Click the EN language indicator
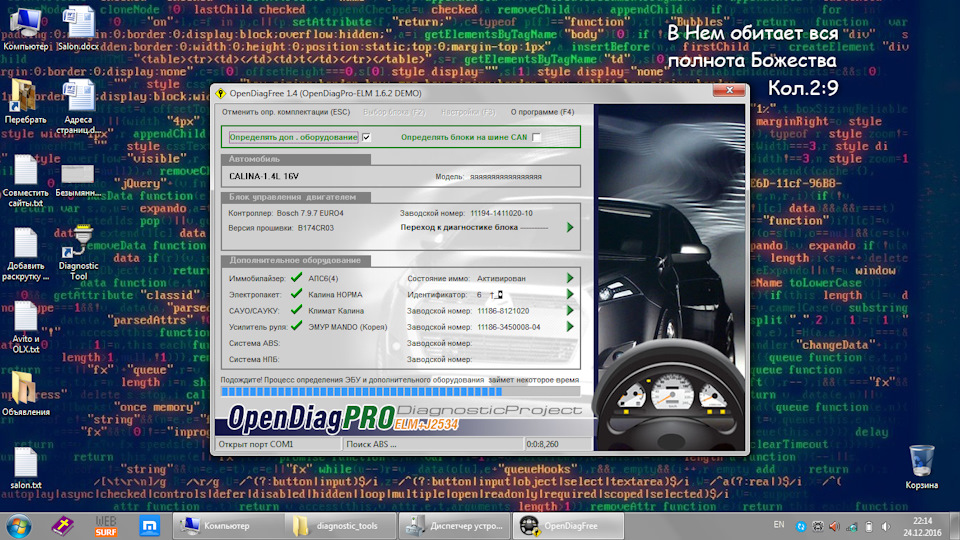Screen dimensions: 960x540 pyautogui.click(x=779, y=525)
